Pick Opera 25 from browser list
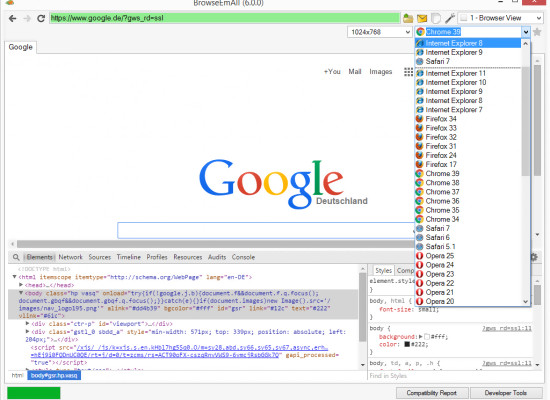The width and height of the screenshot is (550, 400). click(468, 256)
